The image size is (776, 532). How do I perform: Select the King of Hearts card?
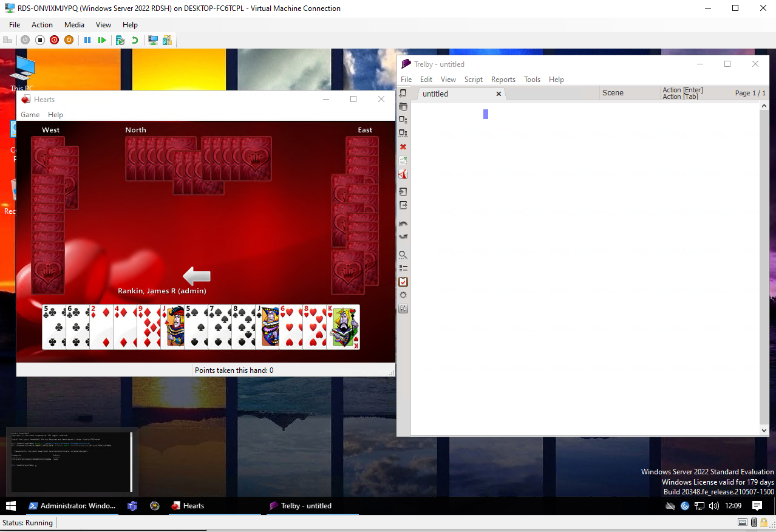[x=344, y=327]
